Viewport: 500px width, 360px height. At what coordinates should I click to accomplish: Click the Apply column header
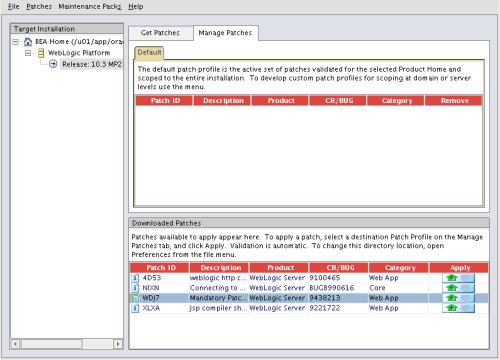point(459,268)
